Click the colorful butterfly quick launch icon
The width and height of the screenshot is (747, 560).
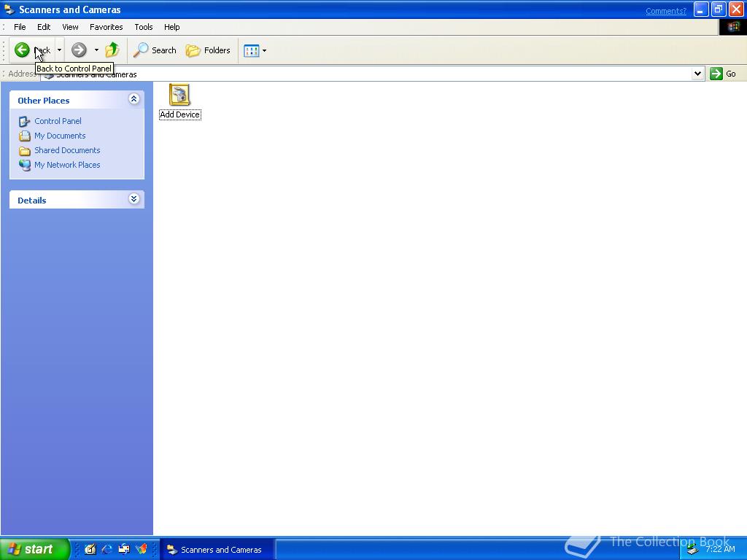pyautogui.click(x=142, y=549)
